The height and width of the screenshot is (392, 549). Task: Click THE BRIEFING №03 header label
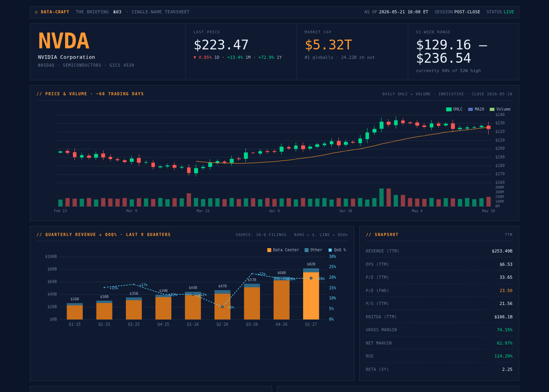[98, 12]
